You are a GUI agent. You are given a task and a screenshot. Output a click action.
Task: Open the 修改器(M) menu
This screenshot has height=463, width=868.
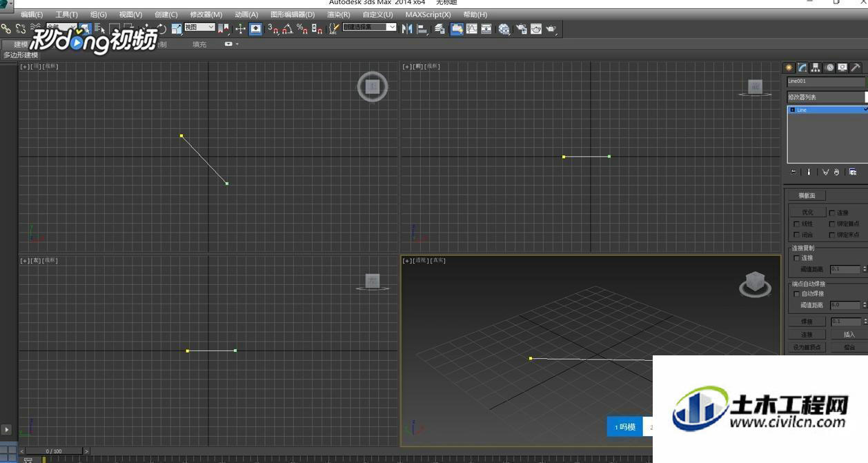tap(206, 14)
